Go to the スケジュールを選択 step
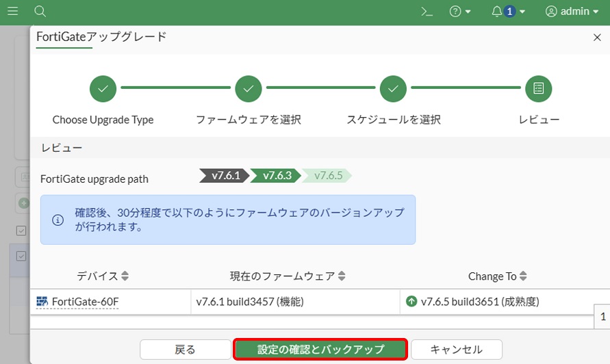The height and width of the screenshot is (364, 610). 394,88
